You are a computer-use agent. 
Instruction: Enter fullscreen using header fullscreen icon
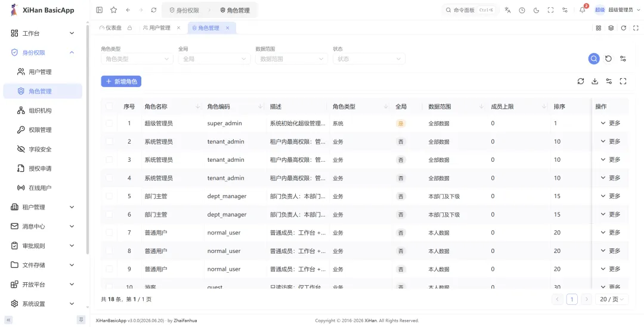550,10
